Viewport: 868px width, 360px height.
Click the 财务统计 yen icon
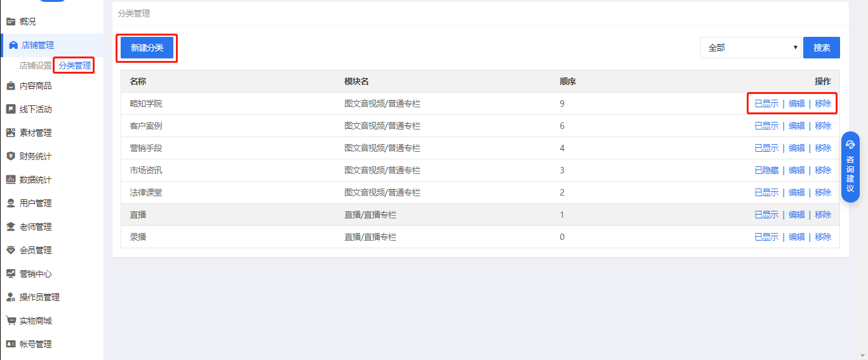[x=11, y=156]
